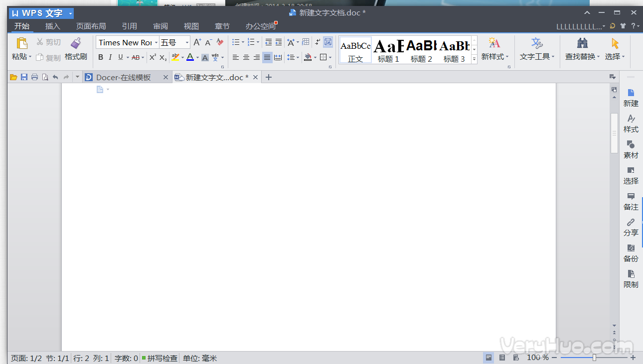This screenshot has height=364, width=643.
Task: Open the 分享 share panel in sidebar
Action: click(631, 223)
